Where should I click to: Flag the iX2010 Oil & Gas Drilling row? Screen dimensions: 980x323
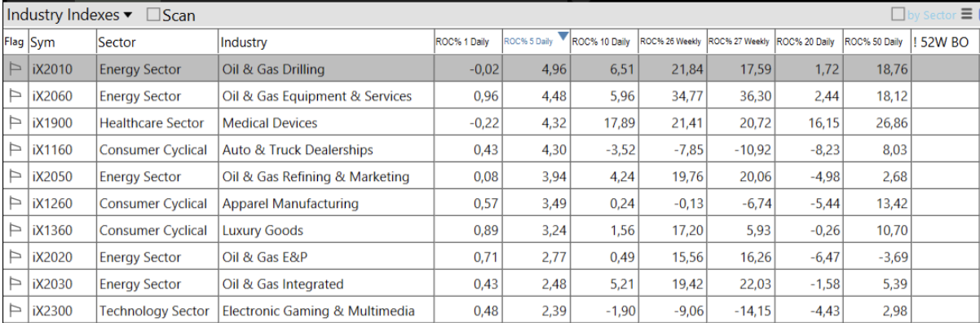[x=15, y=69]
